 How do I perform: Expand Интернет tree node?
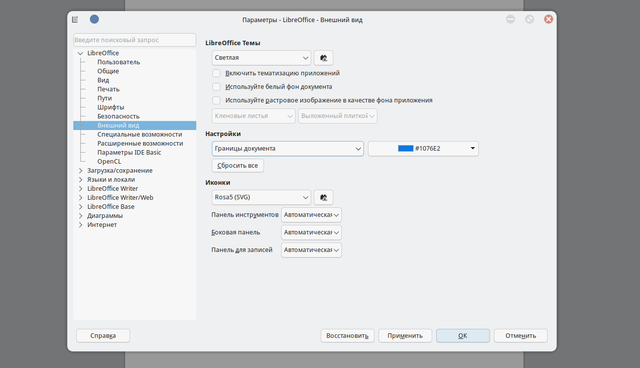(80, 224)
